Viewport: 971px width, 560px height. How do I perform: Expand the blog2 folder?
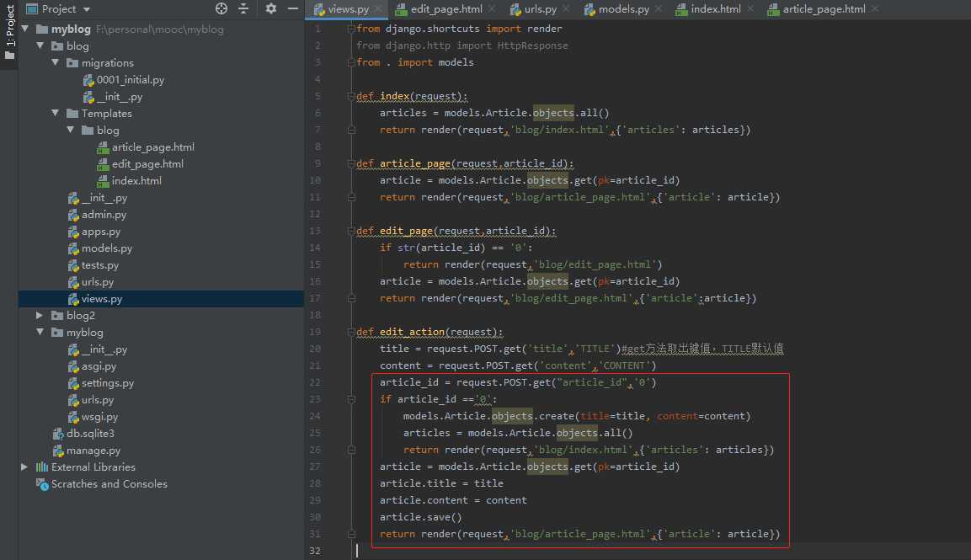40,315
